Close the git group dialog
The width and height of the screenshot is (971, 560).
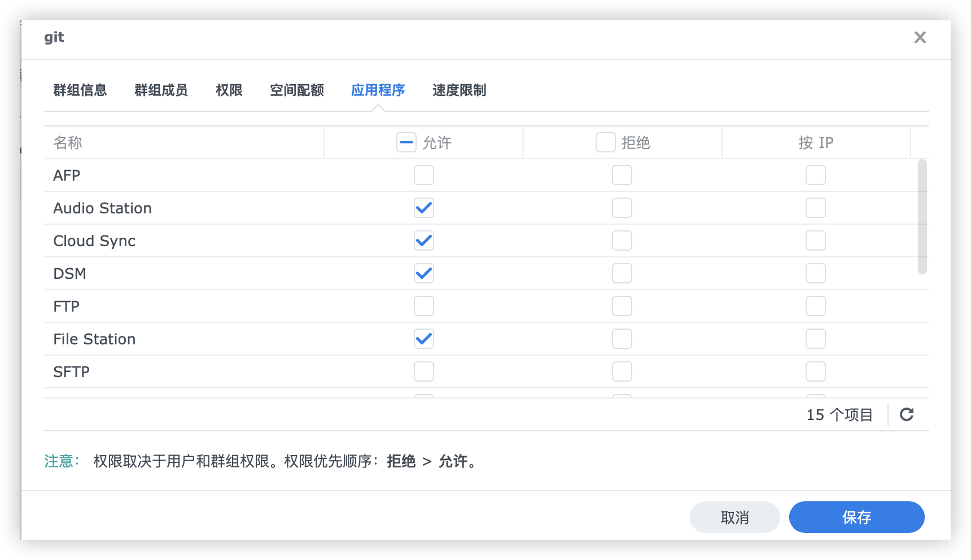(x=920, y=37)
